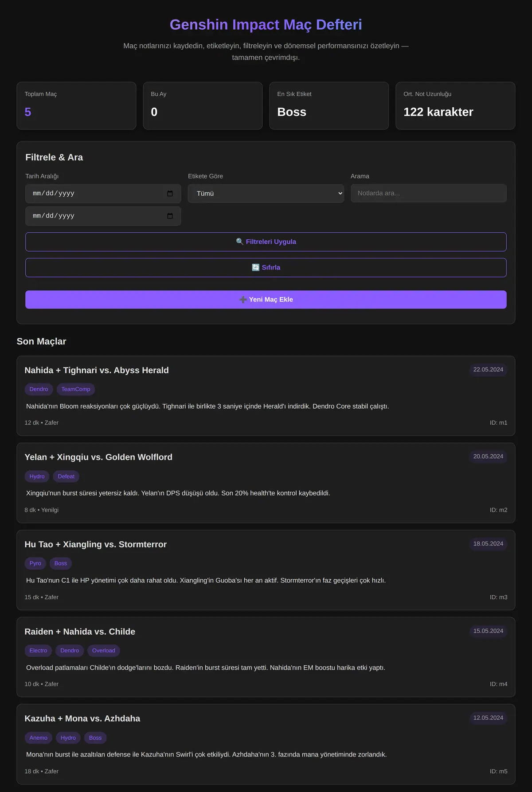Viewport: 532px width, 792px height.
Task: Click the Electro tag
Action: [x=38, y=651]
